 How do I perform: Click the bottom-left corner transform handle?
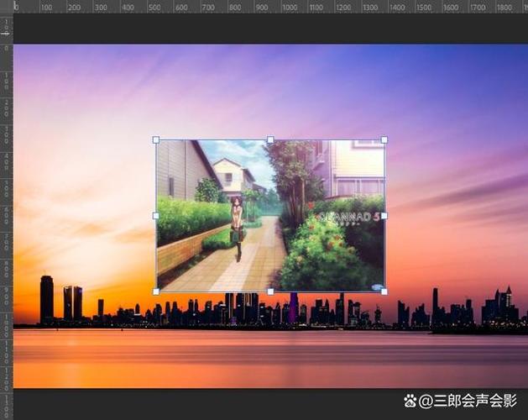156,291
